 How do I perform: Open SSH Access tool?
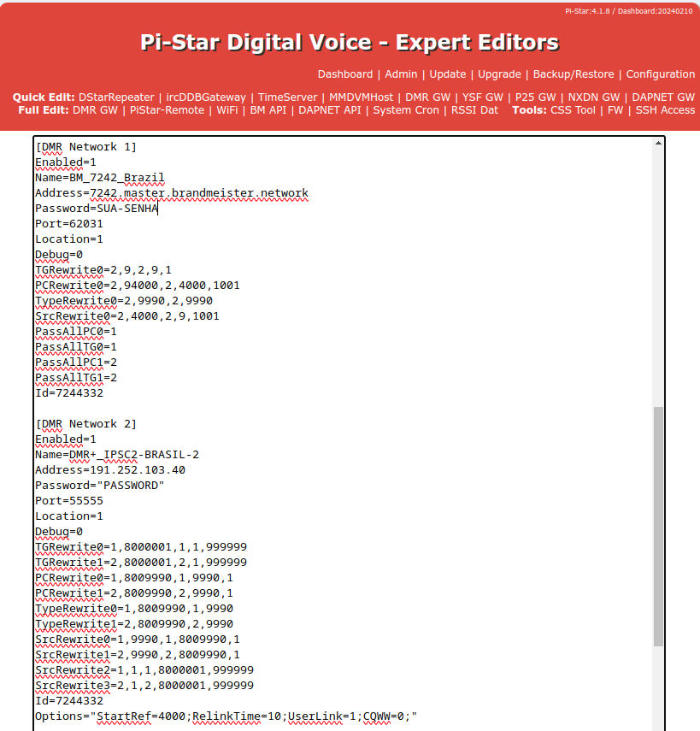coord(665,110)
